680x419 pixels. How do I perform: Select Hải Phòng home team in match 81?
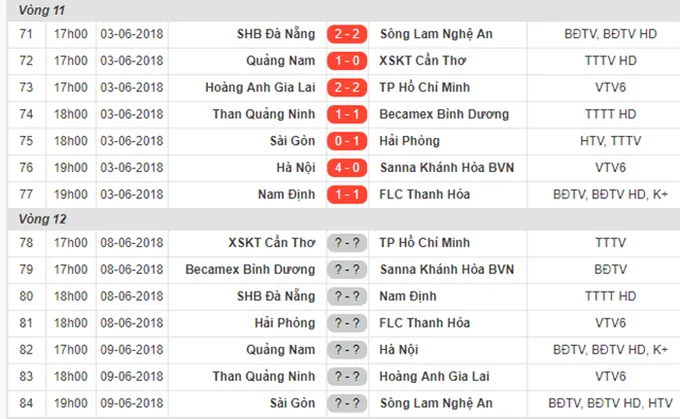pyautogui.click(x=285, y=323)
